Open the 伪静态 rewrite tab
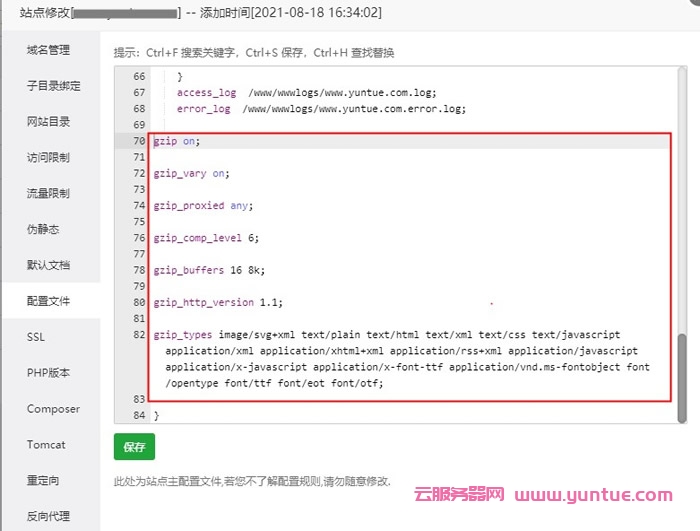This screenshot has height=531, width=700. pos(43,230)
